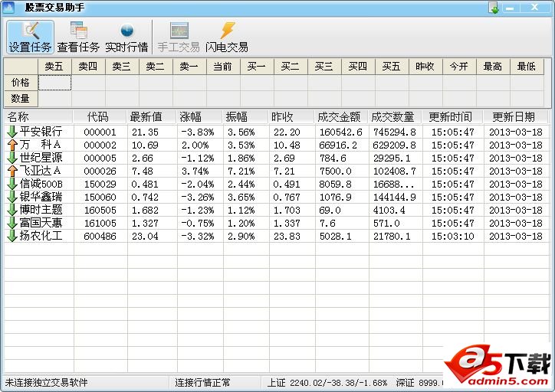Select the 手工交易 manual trade icon
The height and width of the screenshot is (392, 555).
pyautogui.click(x=179, y=37)
